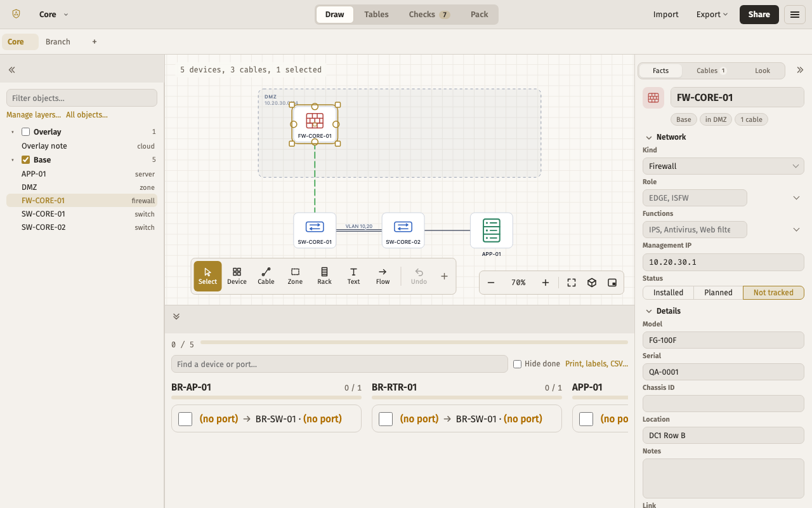812x508 pixels.
Task: Click the toolbar plus icon beside Undo
Action: tap(444, 276)
